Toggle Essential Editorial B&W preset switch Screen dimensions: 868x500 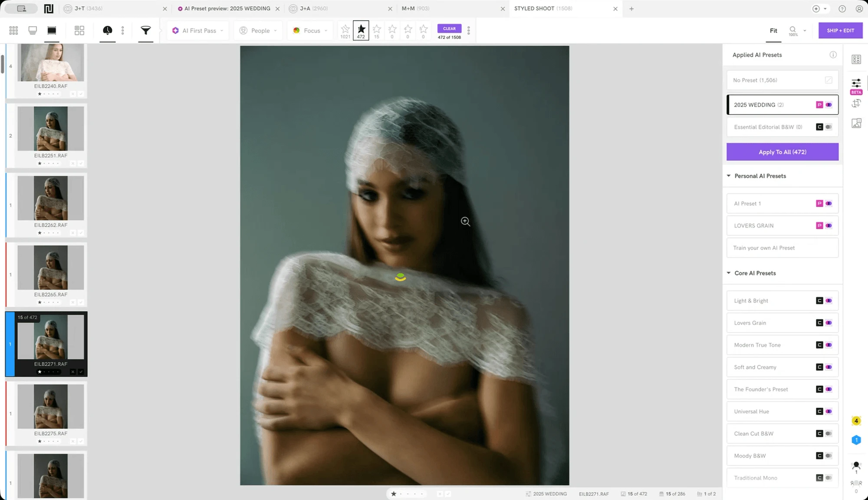[829, 127]
